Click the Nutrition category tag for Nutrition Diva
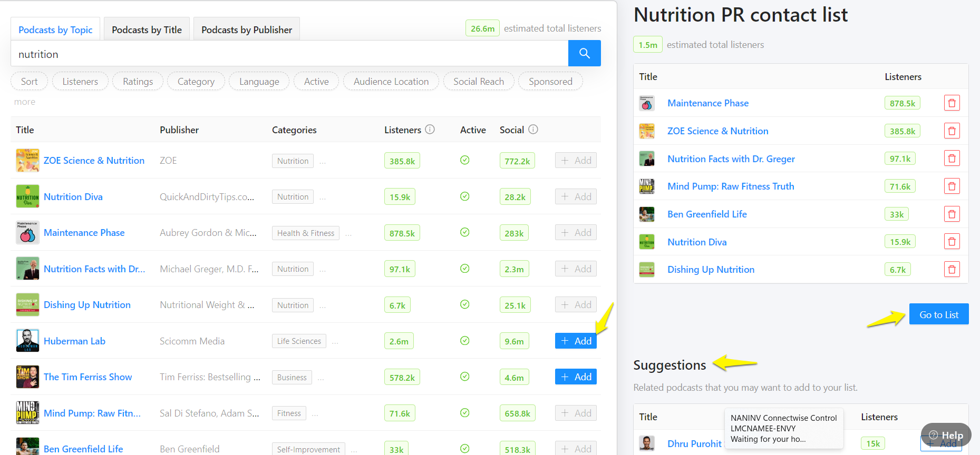The image size is (980, 455). tap(293, 196)
